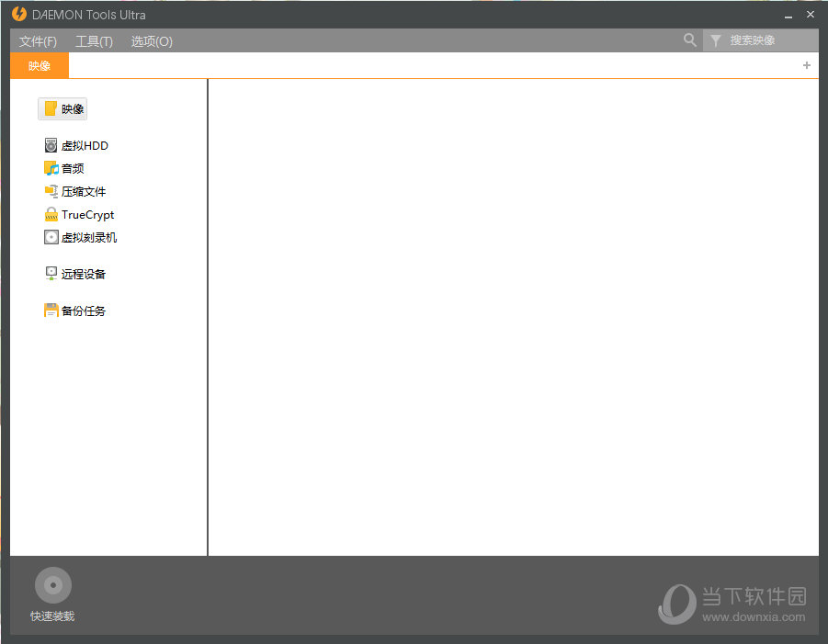Click the 压缩文件 archive icon
Image resolution: width=828 pixels, height=644 pixels.
(51, 191)
